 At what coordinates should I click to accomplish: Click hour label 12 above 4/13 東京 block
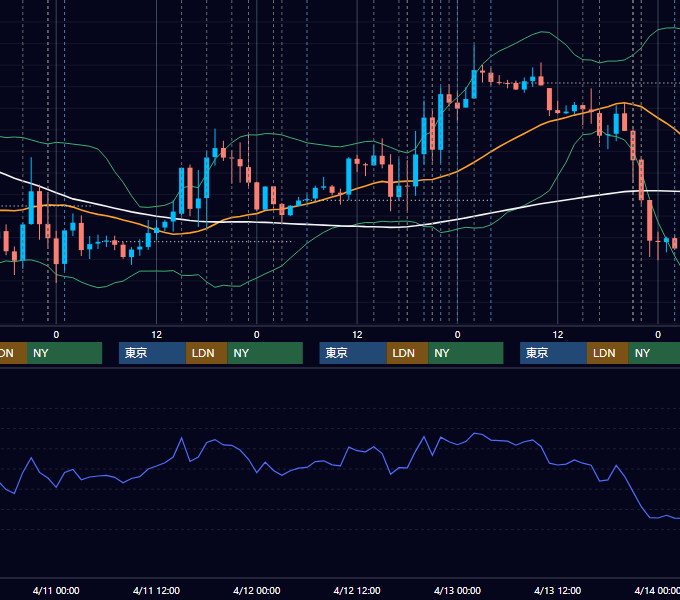558,335
